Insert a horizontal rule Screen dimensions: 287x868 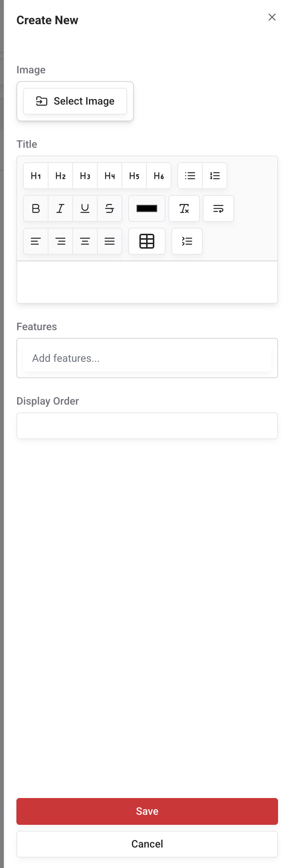[x=146, y=208]
